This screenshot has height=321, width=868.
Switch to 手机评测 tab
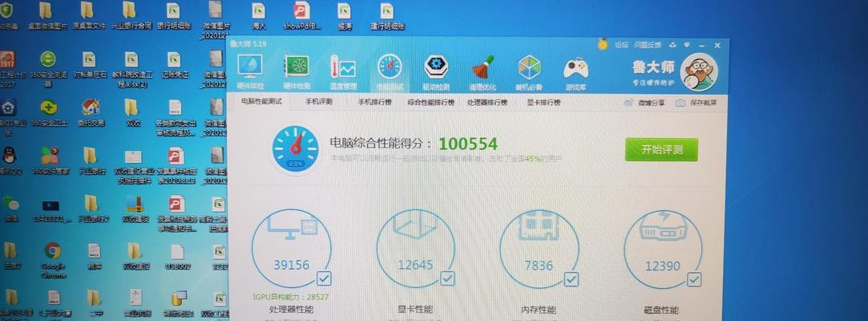click(318, 103)
